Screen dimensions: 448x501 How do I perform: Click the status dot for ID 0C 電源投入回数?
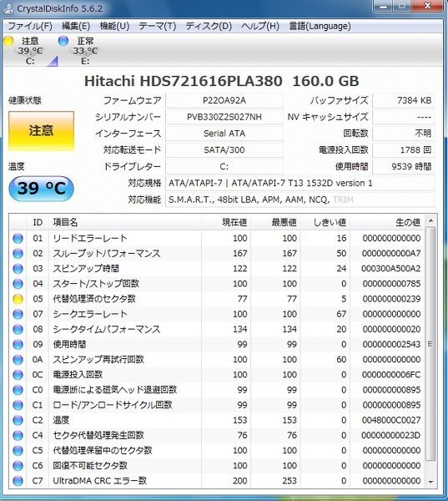click(x=18, y=375)
